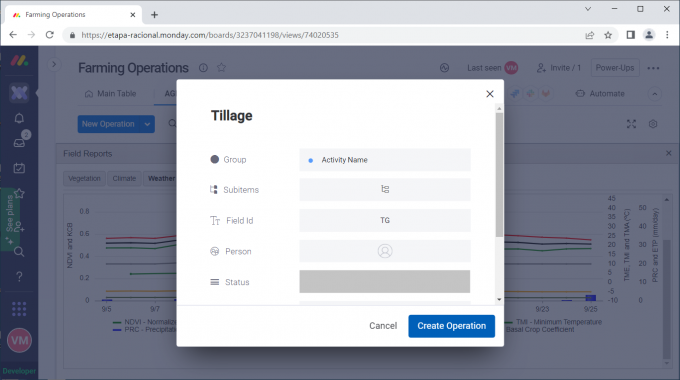
Task: Click the Developer label at bottom left
Action: [19, 371]
